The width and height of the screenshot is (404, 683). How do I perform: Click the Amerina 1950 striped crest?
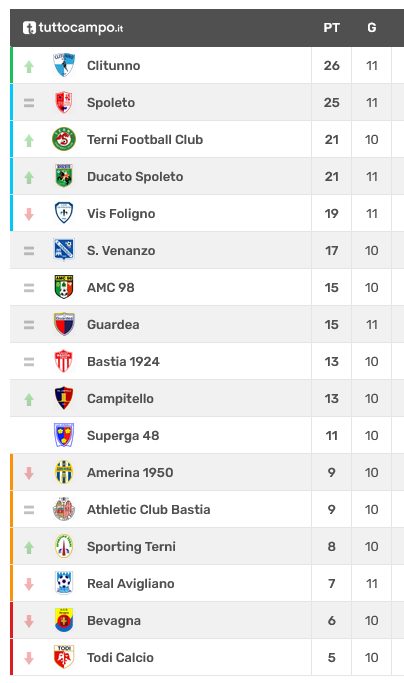(64, 472)
